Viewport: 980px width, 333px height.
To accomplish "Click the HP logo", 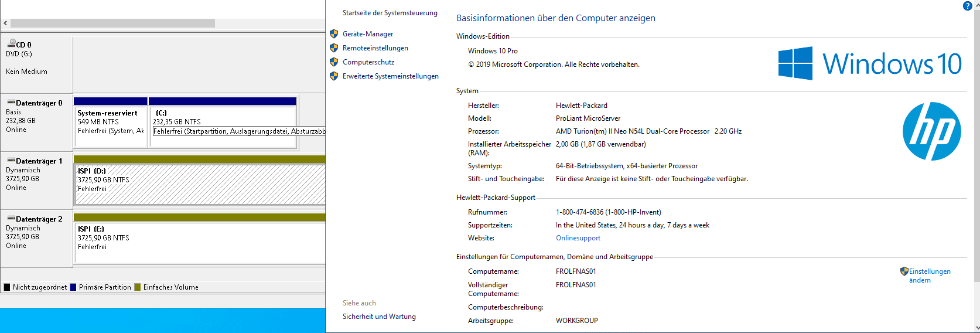I will [x=931, y=131].
